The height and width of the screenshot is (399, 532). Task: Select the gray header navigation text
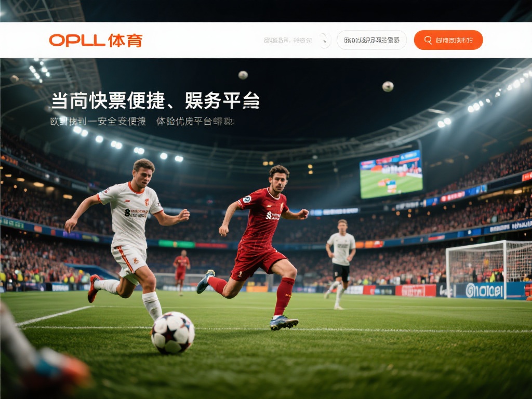[288, 41]
